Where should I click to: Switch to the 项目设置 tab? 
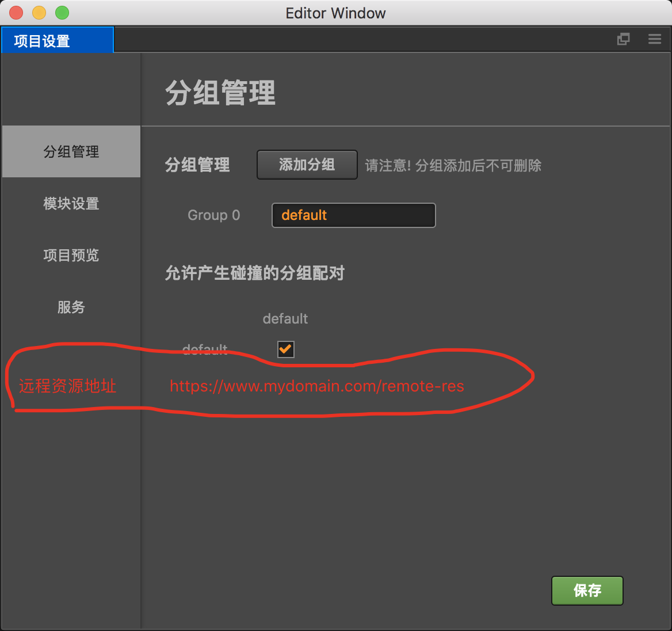(x=58, y=40)
